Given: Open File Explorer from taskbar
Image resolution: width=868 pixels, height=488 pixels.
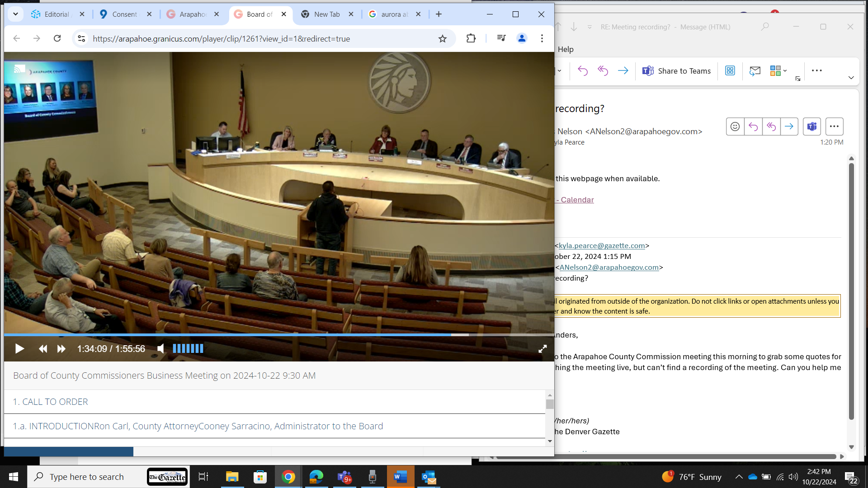Looking at the screenshot, I should point(232,477).
